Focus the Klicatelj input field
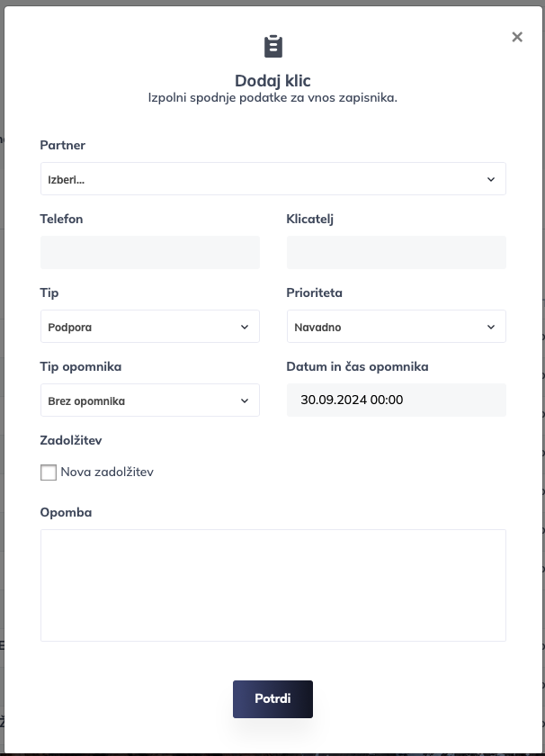Image resolution: width=545 pixels, height=756 pixels. click(396, 253)
